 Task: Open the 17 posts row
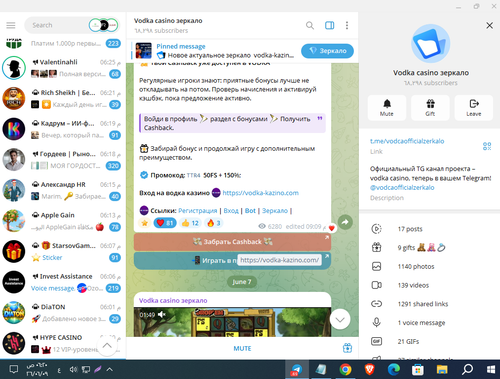(x=429, y=229)
